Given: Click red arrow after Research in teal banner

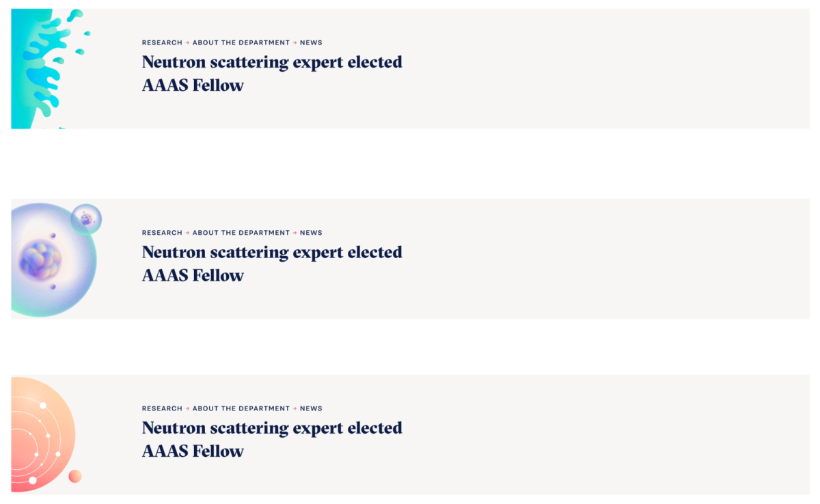Looking at the screenshot, I should pos(187,42).
